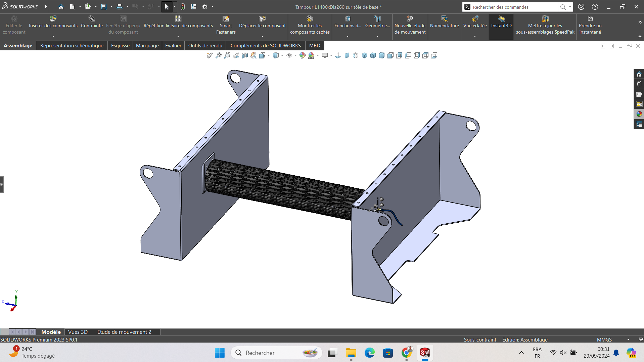Click the Rebuild traffic light icon
The width and height of the screenshot is (644, 362).
(x=183, y=7)
